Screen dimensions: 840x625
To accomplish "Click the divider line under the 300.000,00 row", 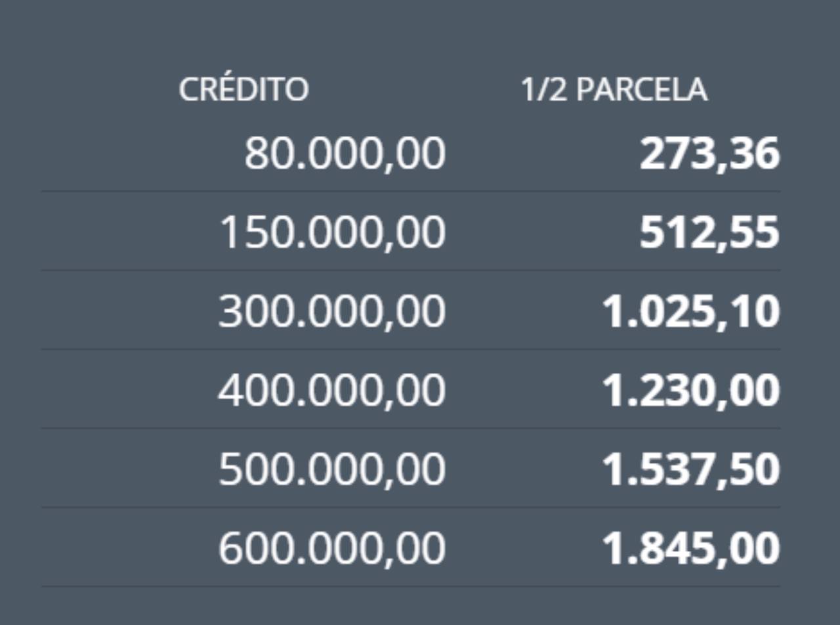I will (411, 349).
